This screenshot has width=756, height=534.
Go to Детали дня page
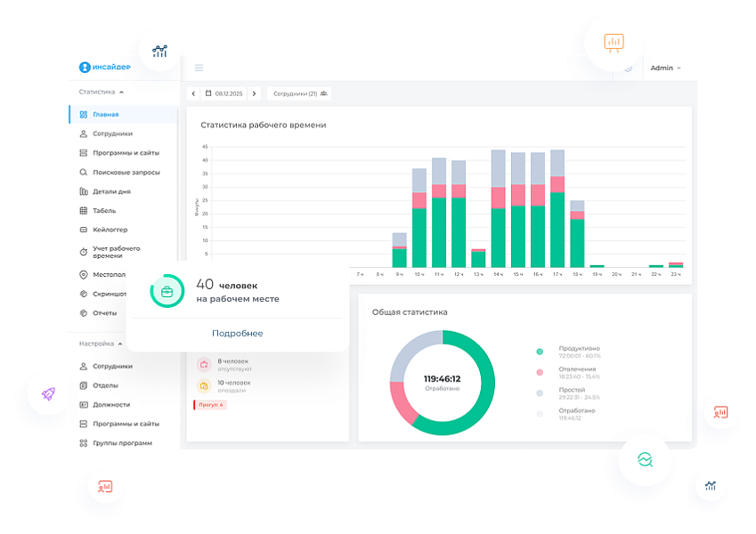coord(111,191)
